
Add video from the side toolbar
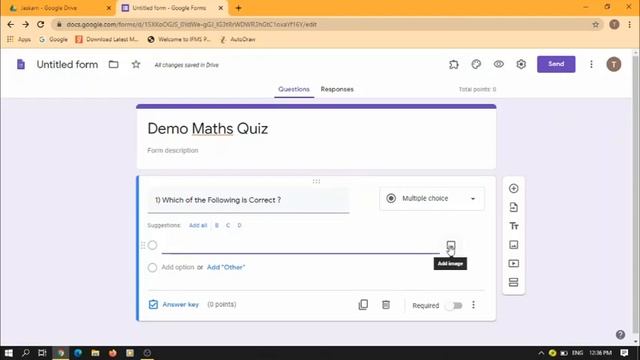point(513,264)
